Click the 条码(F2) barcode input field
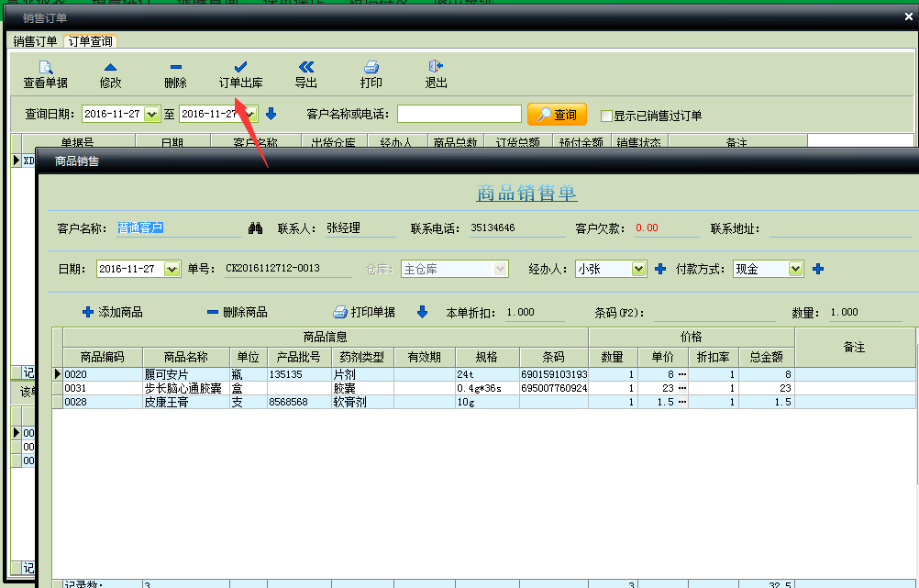This screenshot has height=588, width=919. [714, 313]
